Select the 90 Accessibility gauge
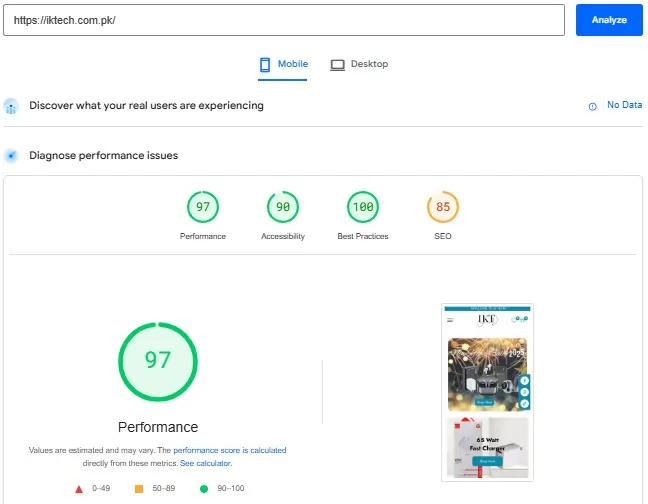Viewport: 648px width, 504px height. [x=283, y=207]
